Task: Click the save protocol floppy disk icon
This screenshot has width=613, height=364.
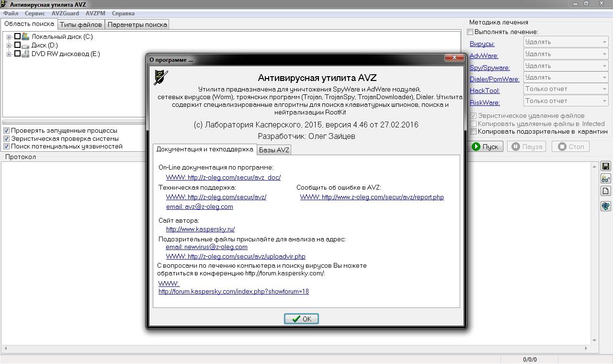Action: point(605,167)
